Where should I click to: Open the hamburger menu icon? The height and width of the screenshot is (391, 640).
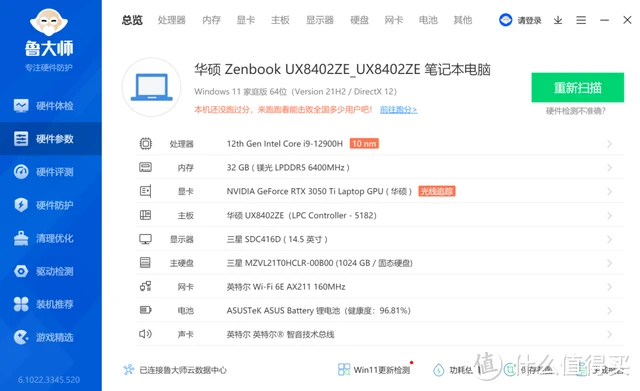click(581, 20)
